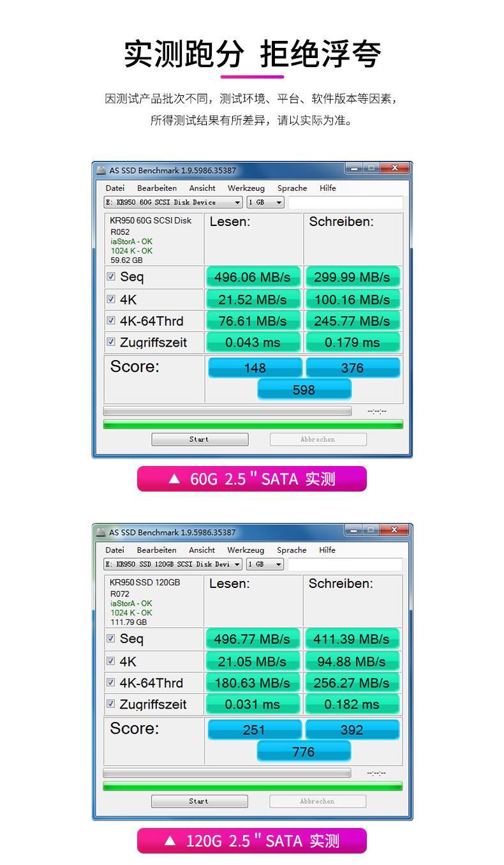This screenshot has width=504, height=865.
Task: Click 4K write result 100.16 MB/s
Action: click(x=352, y=299)
